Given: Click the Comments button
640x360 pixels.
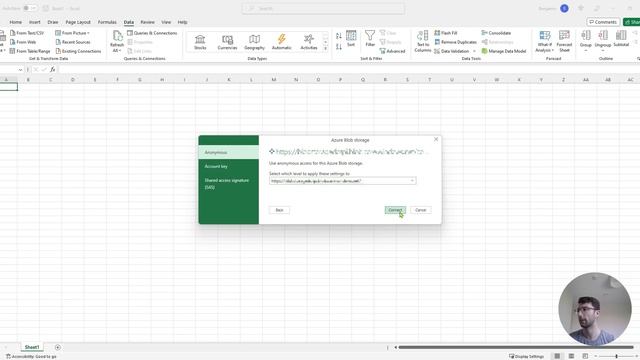Looking at the screenshot, I should click(x=603, y=22).
